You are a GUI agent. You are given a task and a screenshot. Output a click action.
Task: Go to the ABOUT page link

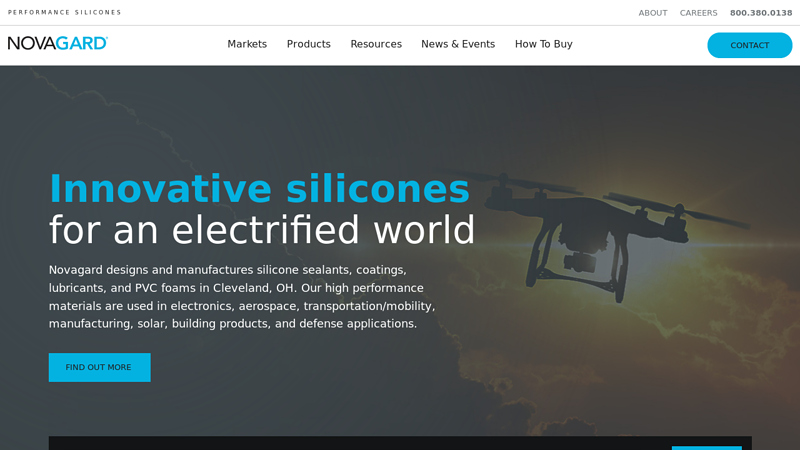[x=653, y=13]
